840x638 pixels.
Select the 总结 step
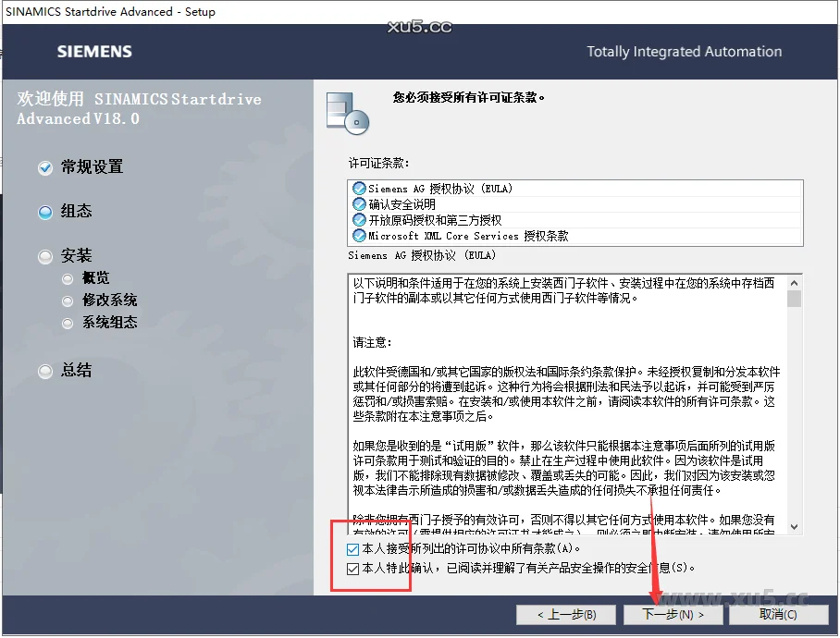click(x=44, y=371)
